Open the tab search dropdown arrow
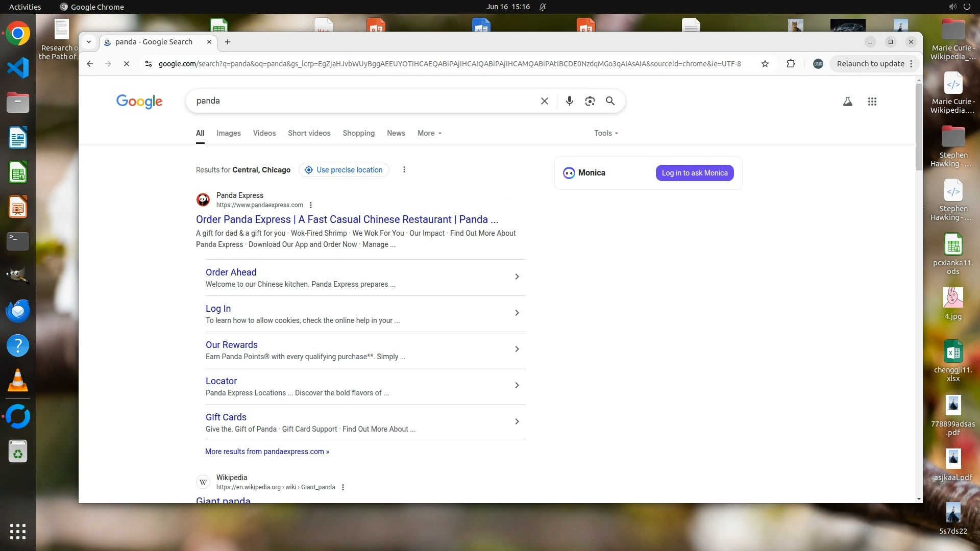Screen dimensions: 980x551 point(89,42)
